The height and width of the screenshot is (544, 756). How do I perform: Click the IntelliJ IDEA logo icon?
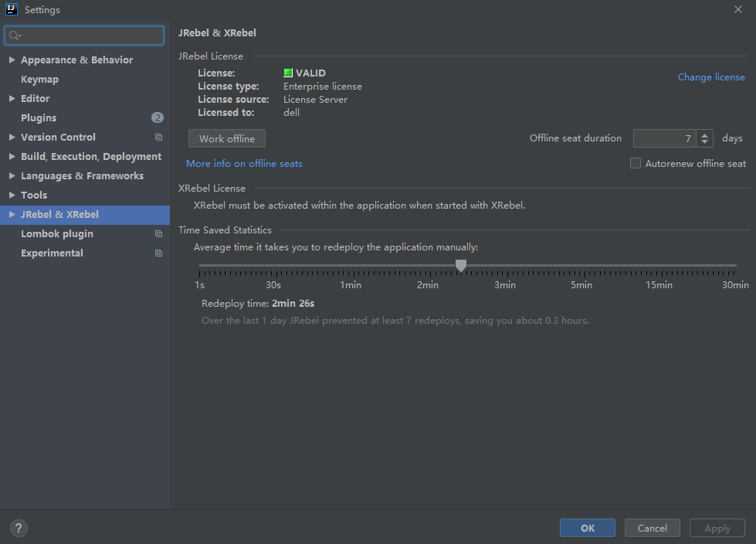[12, 9]
